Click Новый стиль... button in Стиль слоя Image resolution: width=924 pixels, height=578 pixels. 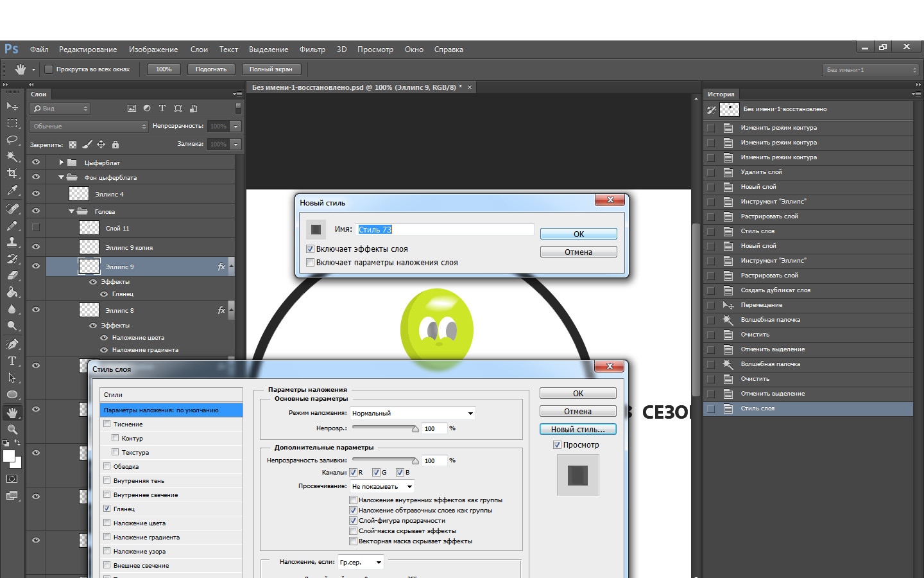coord(578,430)
